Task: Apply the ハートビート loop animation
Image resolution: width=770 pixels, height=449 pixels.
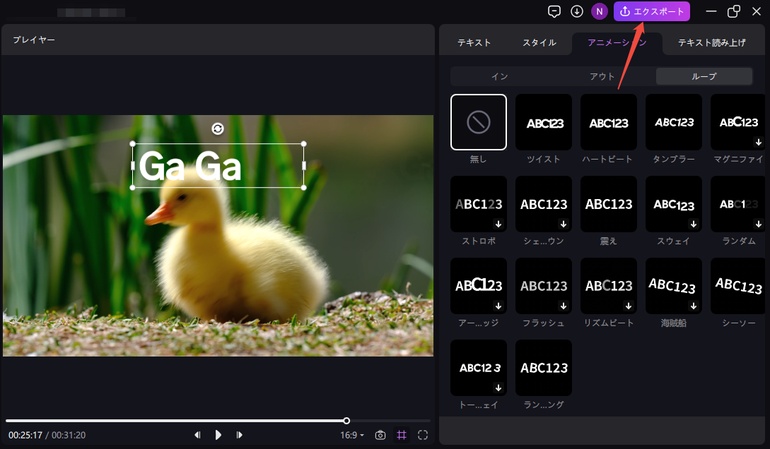Action: (x=608, y=122)
